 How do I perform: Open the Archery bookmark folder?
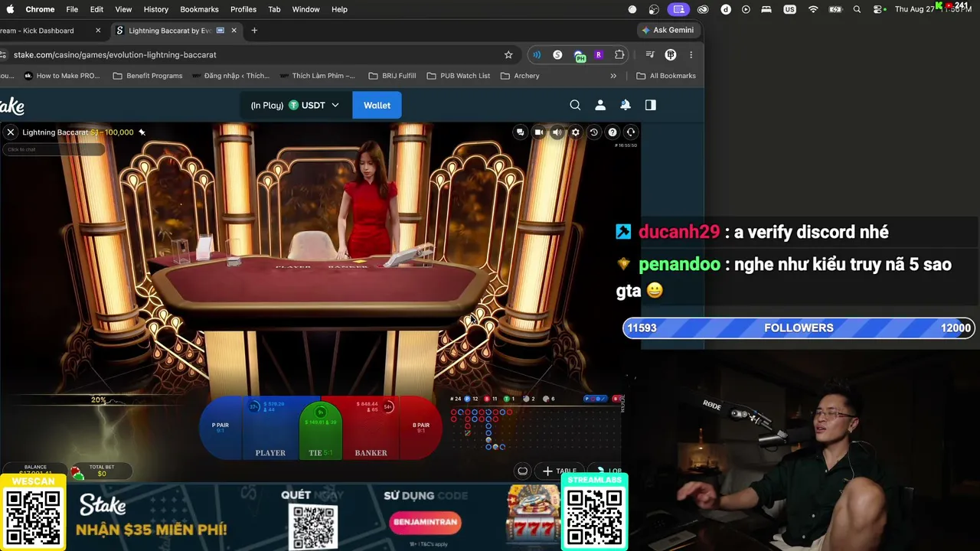520,76
